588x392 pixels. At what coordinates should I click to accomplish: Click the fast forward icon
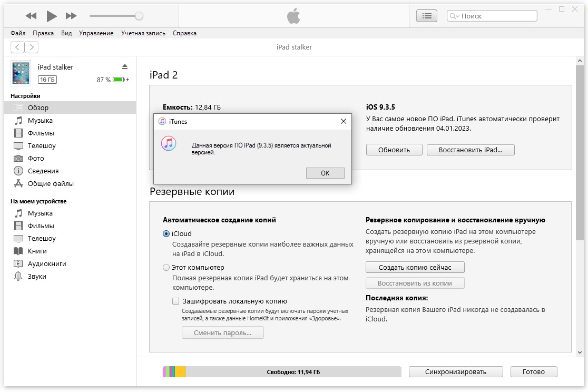(x=71, y=16)
